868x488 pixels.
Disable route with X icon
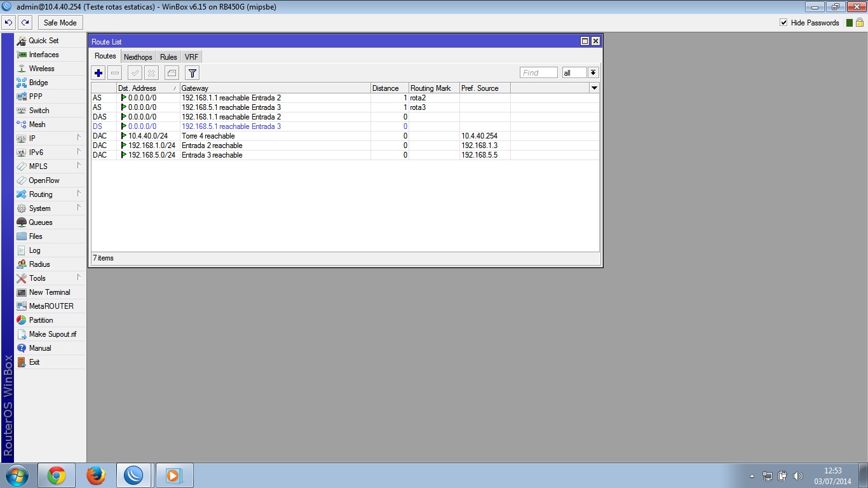[151, 73]
